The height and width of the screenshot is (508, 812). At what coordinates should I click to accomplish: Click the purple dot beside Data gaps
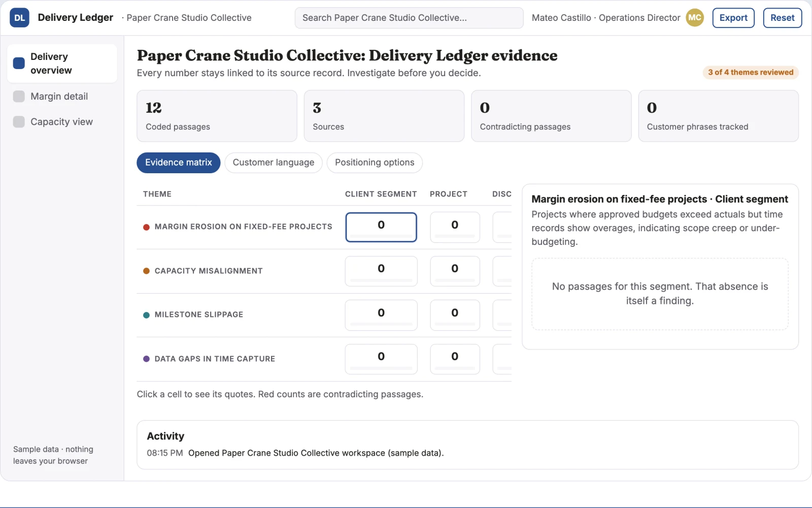click(x=146, y=359)
